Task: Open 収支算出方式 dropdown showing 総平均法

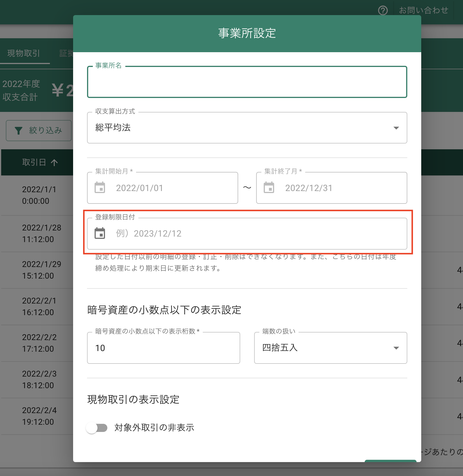Action: tap(247, 128)
